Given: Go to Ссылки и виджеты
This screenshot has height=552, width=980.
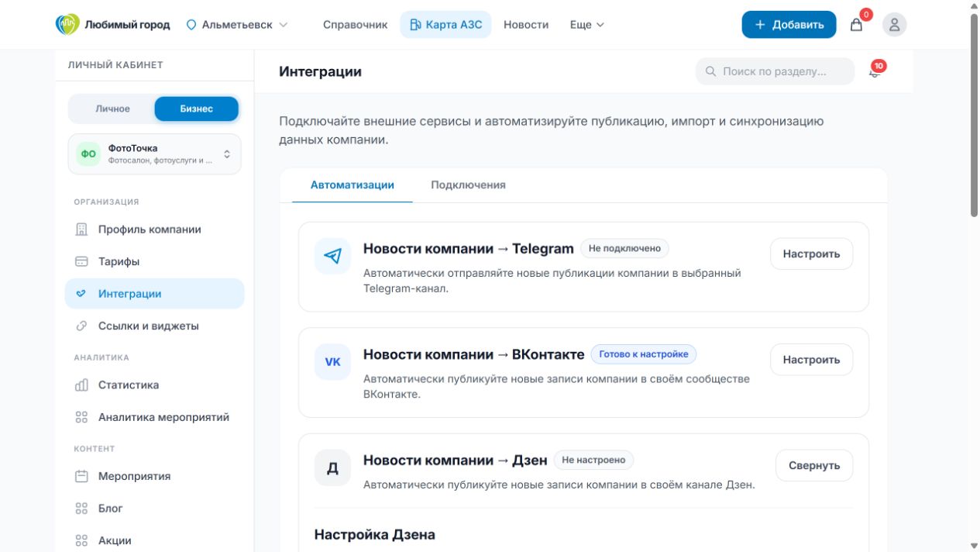Looking at the screenshot, I should tap(155, 326).
